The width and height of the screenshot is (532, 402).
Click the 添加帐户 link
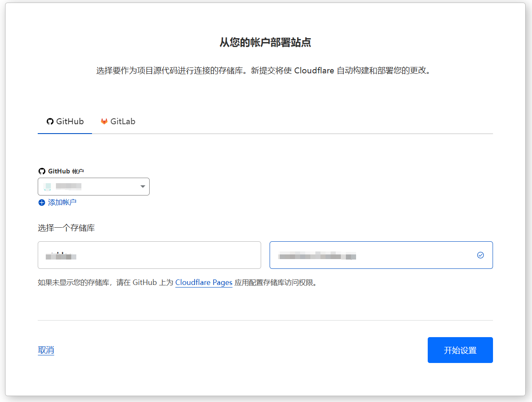(62, 202)
